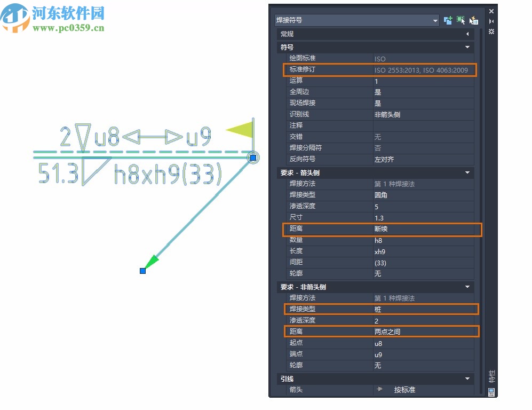Click the Add New Selection icon
This screenshot has width=532, height=410.
(448, 20)
